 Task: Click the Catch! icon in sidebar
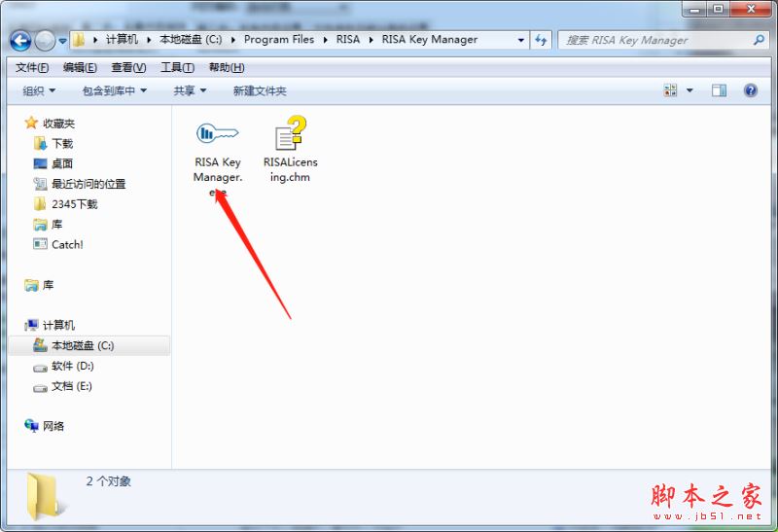tap(40, 244)
